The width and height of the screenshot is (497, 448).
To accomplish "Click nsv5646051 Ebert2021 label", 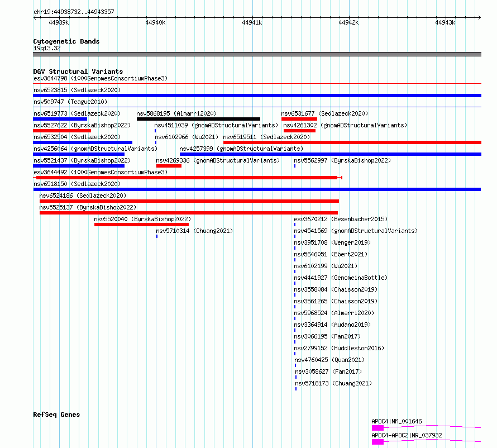I will point(331,254).
